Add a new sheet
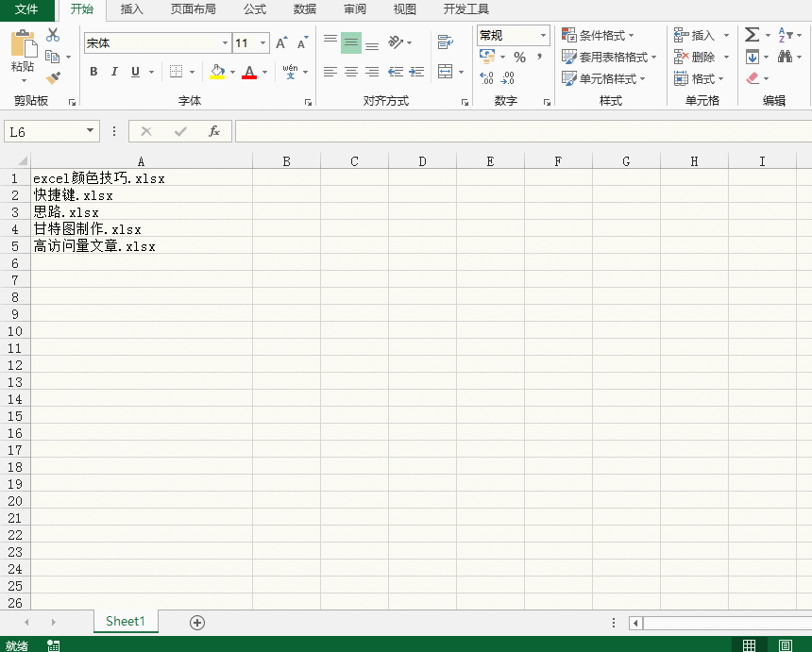This screenshot has width=812, height=652. point(197,623)
